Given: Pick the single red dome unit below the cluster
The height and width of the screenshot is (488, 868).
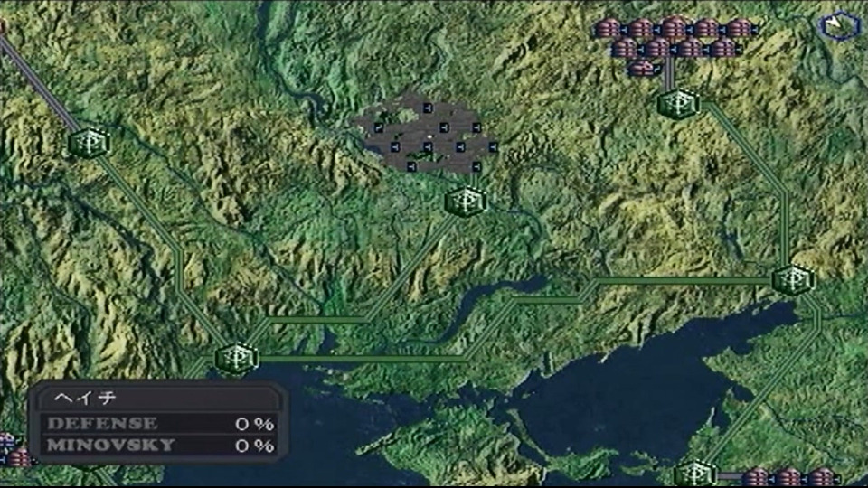Looking at the screenshot, I should pos(641,69).
